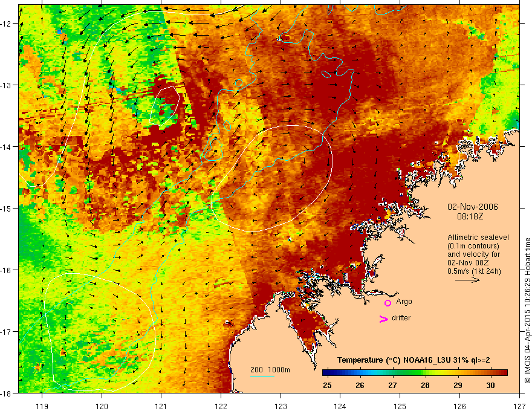
Task: Click longitude axis label 120
Action: tap(102, 406)
